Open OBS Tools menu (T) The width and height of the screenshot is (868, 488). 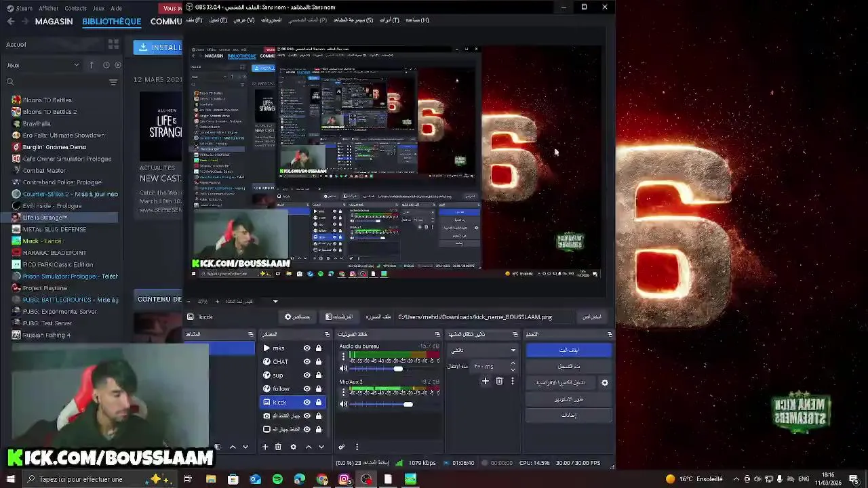click(x=389, y=20)
